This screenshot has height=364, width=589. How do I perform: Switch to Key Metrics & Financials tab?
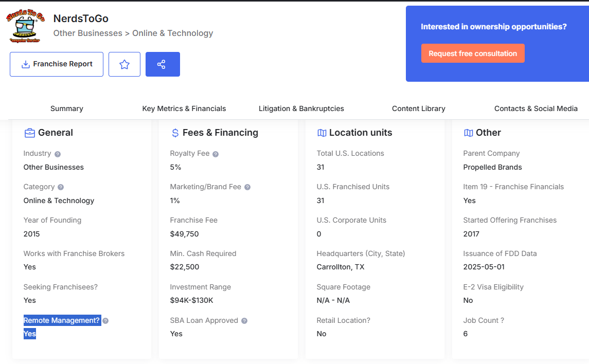pyautogui.click(x=184, y=108)
